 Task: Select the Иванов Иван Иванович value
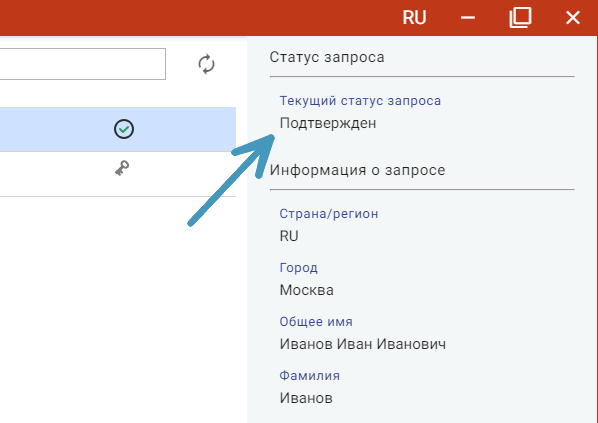click(x=363, y=344)
